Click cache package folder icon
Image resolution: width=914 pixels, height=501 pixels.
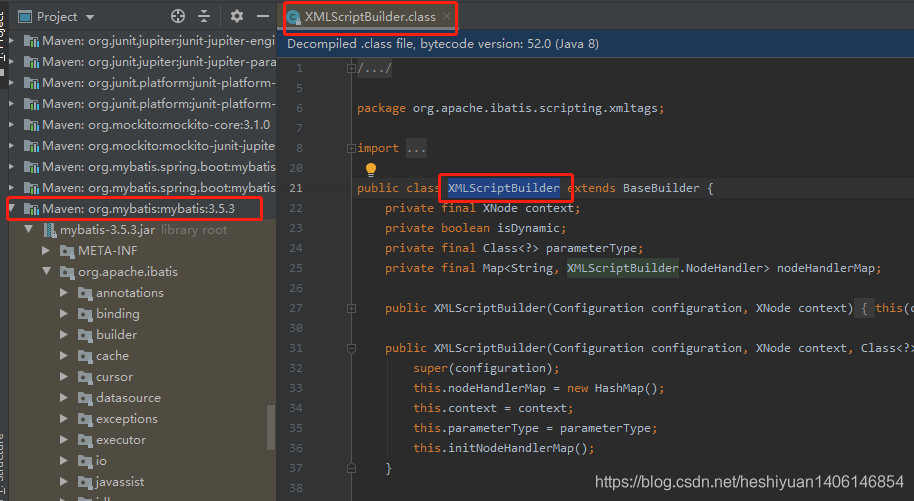(x=85, y=356)
